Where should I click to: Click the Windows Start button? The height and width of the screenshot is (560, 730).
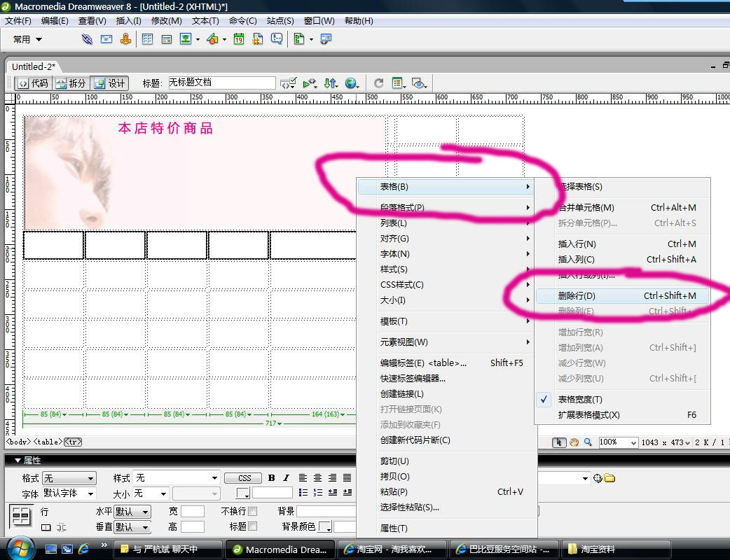click(20, 549)
